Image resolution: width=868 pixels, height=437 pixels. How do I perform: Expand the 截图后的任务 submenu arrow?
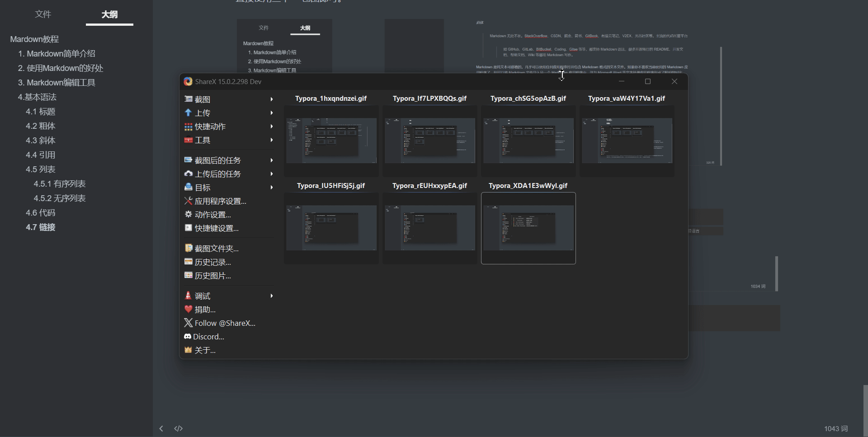pyautogui.click(x=272, y=160)
